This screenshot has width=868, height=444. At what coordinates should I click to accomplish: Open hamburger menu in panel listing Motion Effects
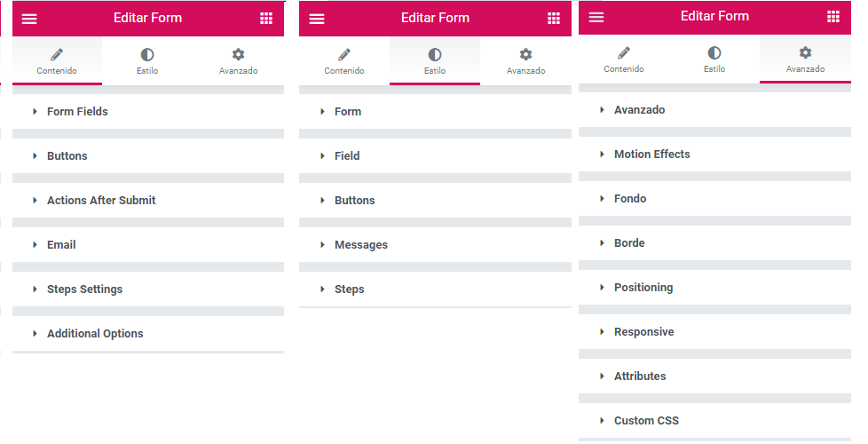[596, 17]
